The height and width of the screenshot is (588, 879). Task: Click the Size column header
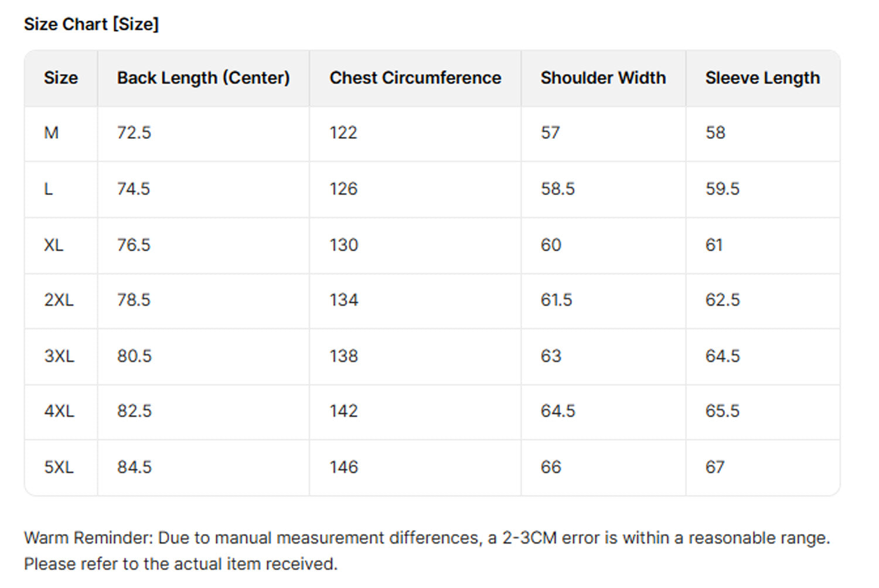click(x=61, y=78)
